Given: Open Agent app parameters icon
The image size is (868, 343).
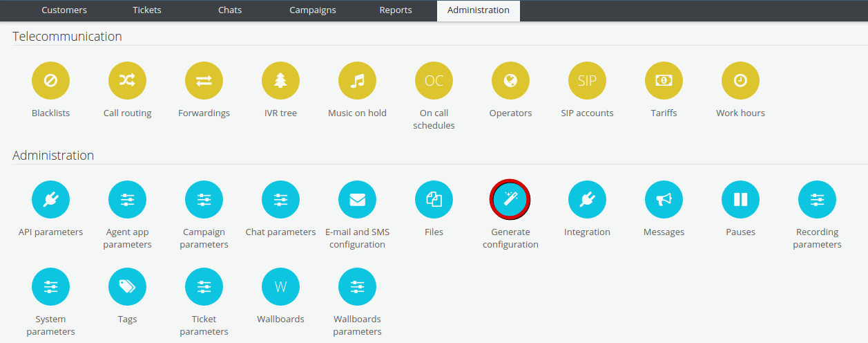Looking at the screenshot, I should [x=127, y=200].
